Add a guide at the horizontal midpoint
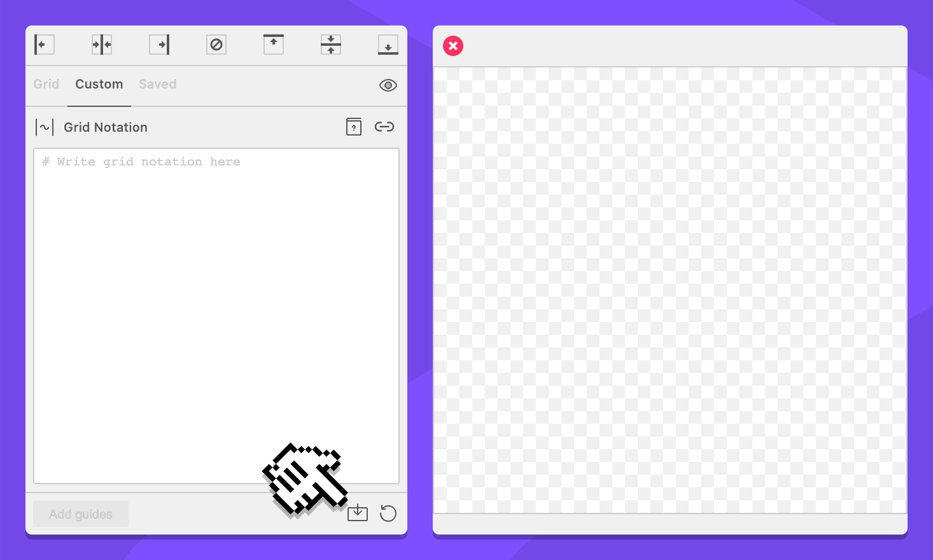 pos(331,45)
